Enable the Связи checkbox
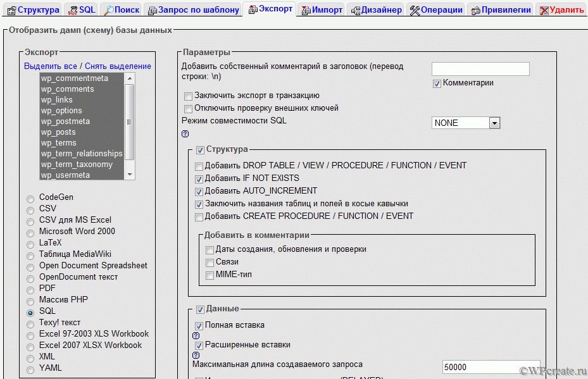Image resolution: width=588 pixels, height=379 pixels. coord(210,263)
